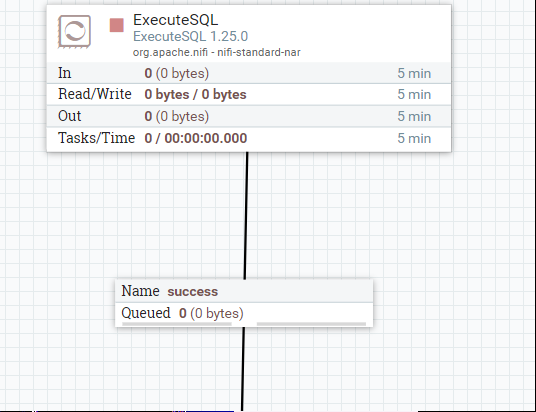Click the red stopped status indicator
This screenshot has height=412, width=536.
pos(117,25)
